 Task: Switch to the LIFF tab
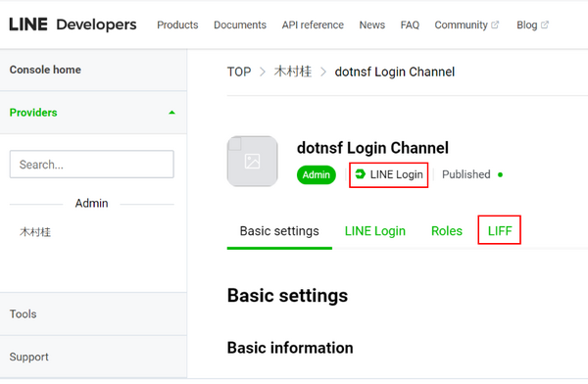coord(500,231)
